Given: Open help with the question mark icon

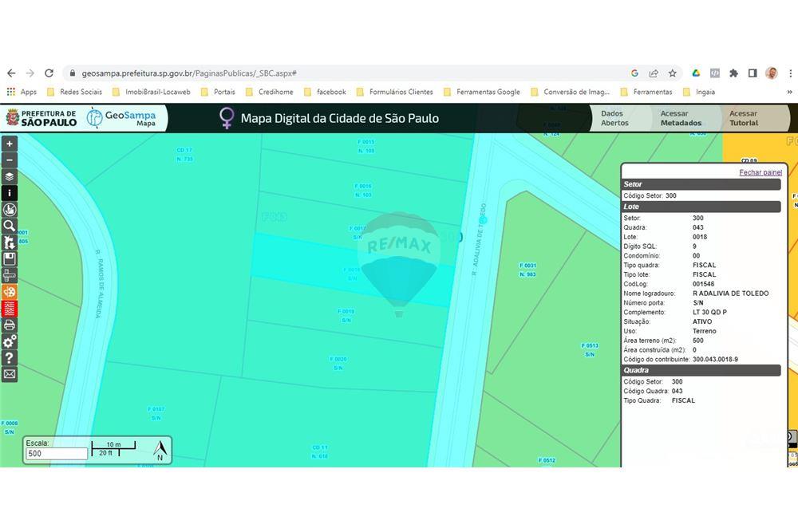Looking at the screenshot, I should pyautogui.click(x=10, y=357).
